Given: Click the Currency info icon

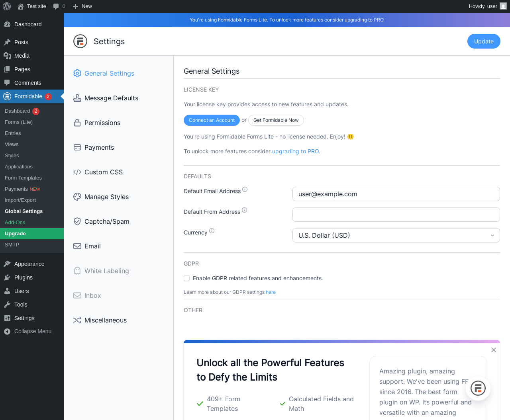Looking at the screenshot, I should (212, 231).
